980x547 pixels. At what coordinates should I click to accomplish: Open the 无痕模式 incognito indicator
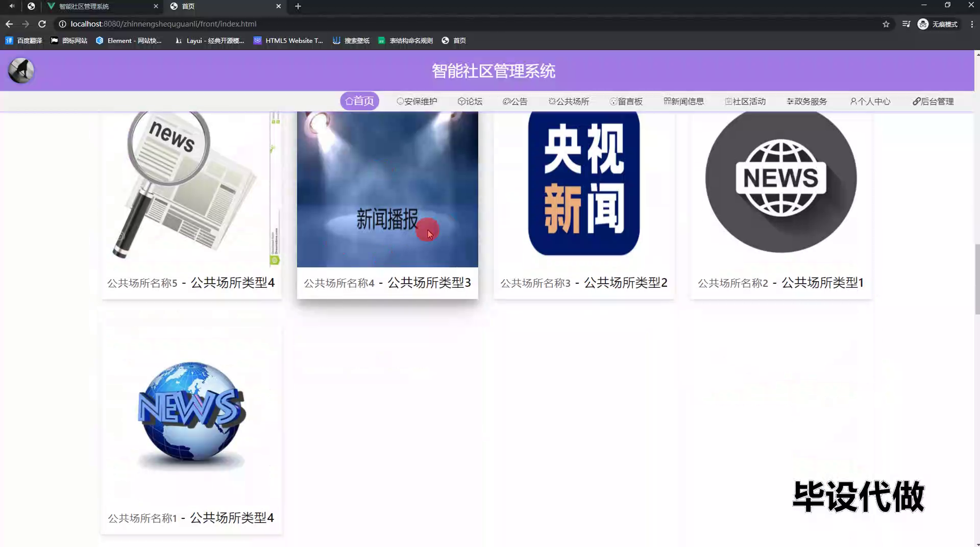pos(938,24)
